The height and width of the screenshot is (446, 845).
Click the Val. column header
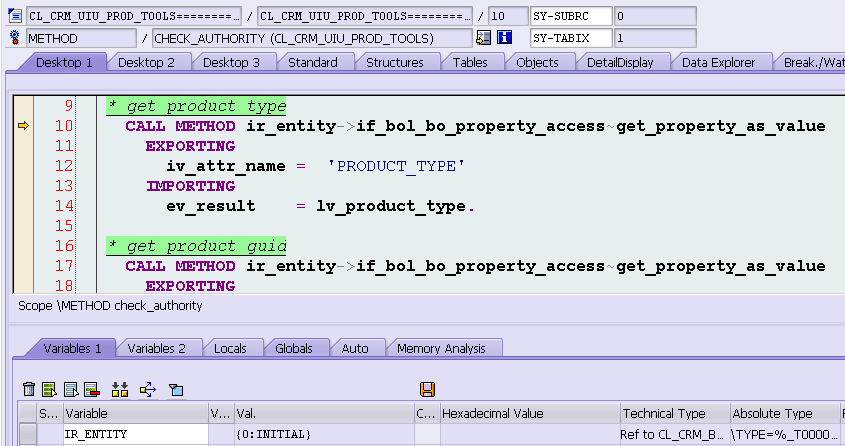pyautogui.click(x=324, y=414)
